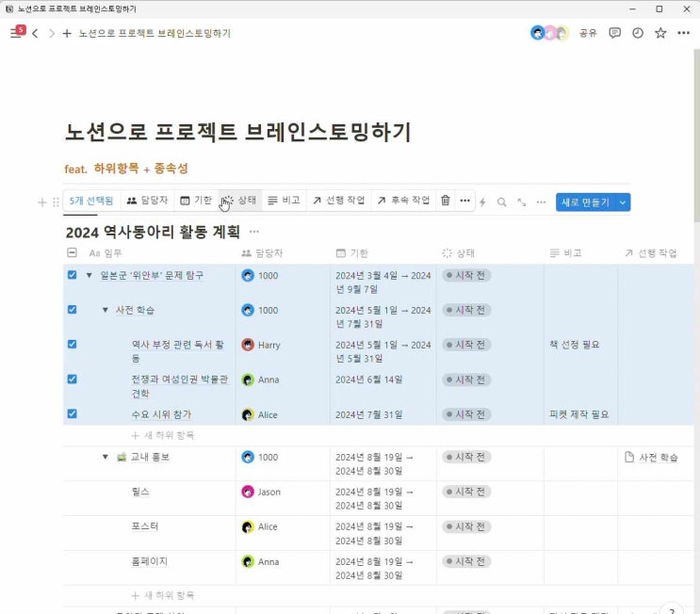Open the 새로 만들기 dropdown arrow

click(x=623, y=202)
